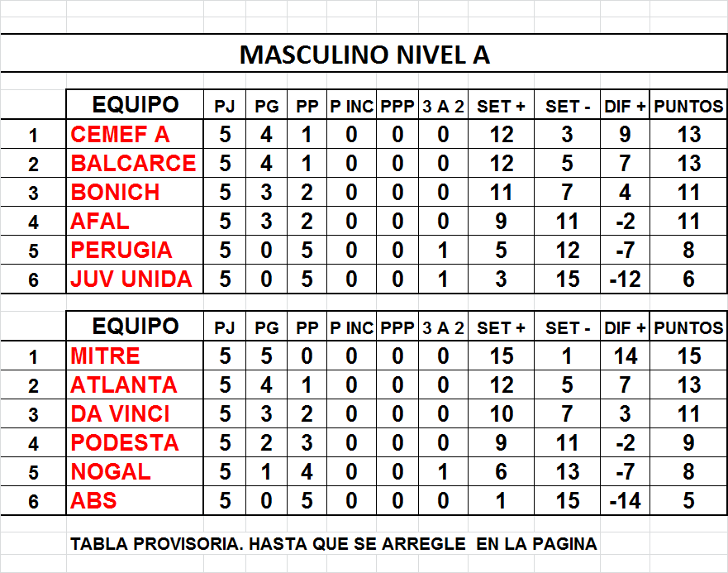Click the PERUGIA team name cell
This screenshot has height=573, width=728.
[135, 250]
